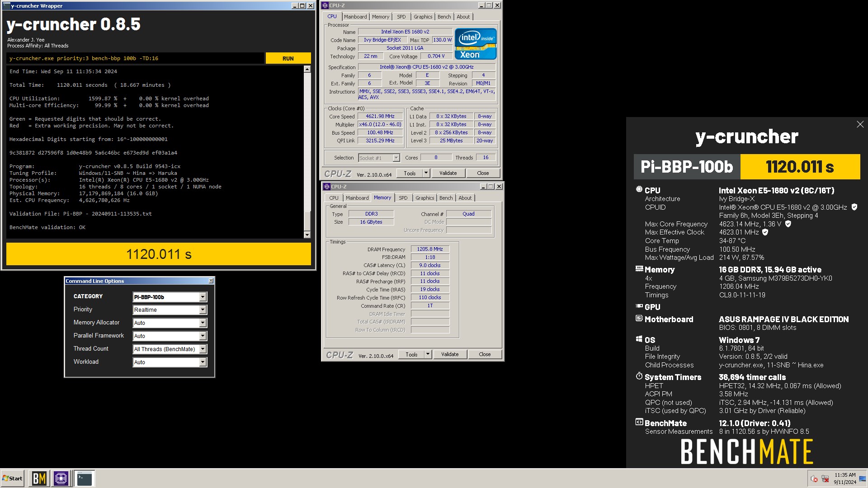Run the y-cruncher benchmark
Screen dimensions: 868x488
tap(288, 58)
